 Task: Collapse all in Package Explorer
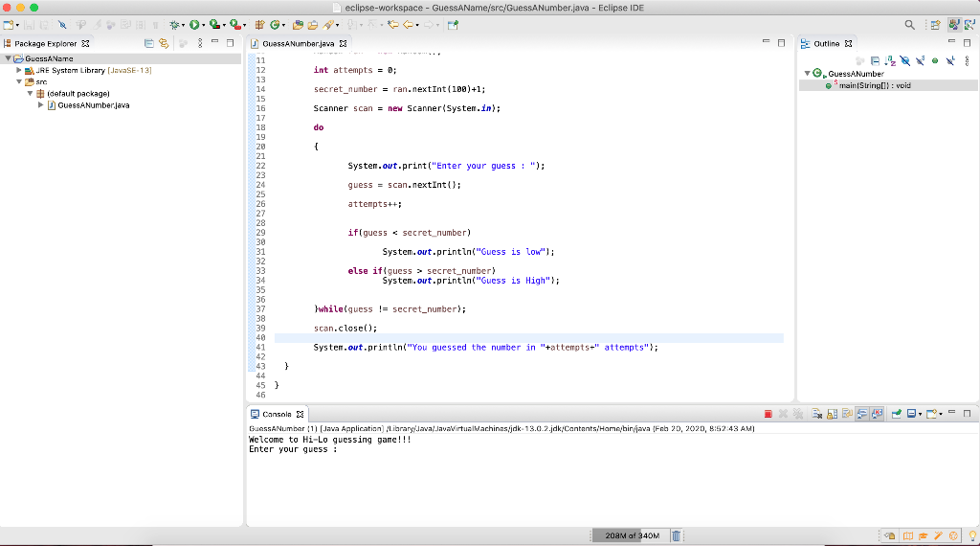tap(149, 44)
